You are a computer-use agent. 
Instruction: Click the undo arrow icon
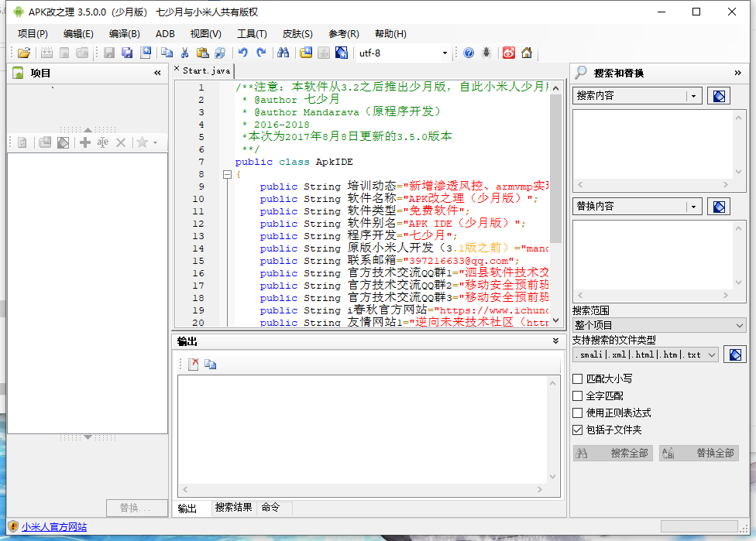(x=243, y=53)
